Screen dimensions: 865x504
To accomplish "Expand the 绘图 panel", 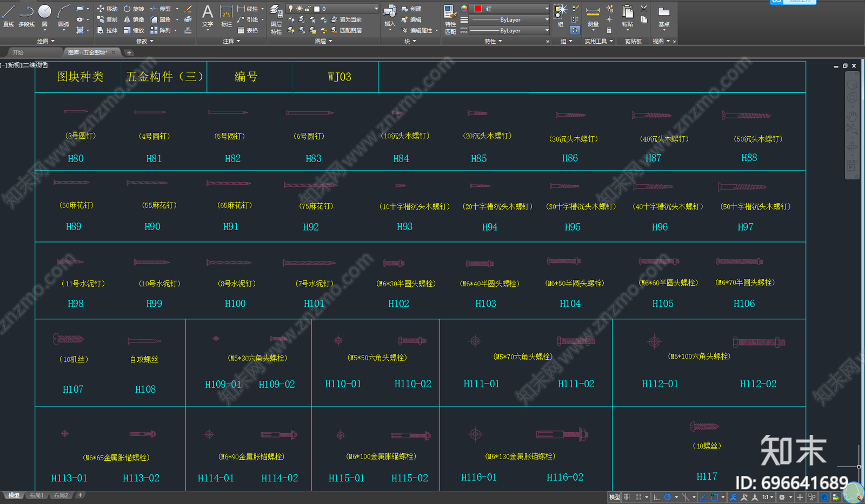I will [x=45, y=41].
